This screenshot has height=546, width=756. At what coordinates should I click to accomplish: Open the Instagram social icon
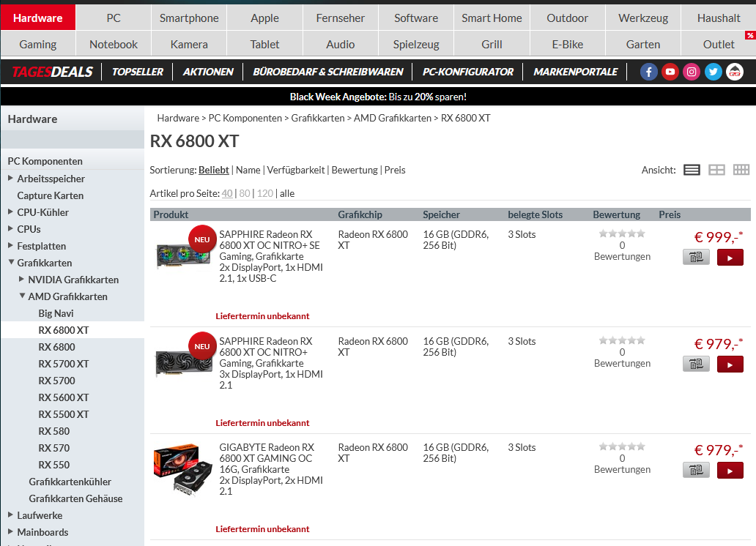point(692,72)
